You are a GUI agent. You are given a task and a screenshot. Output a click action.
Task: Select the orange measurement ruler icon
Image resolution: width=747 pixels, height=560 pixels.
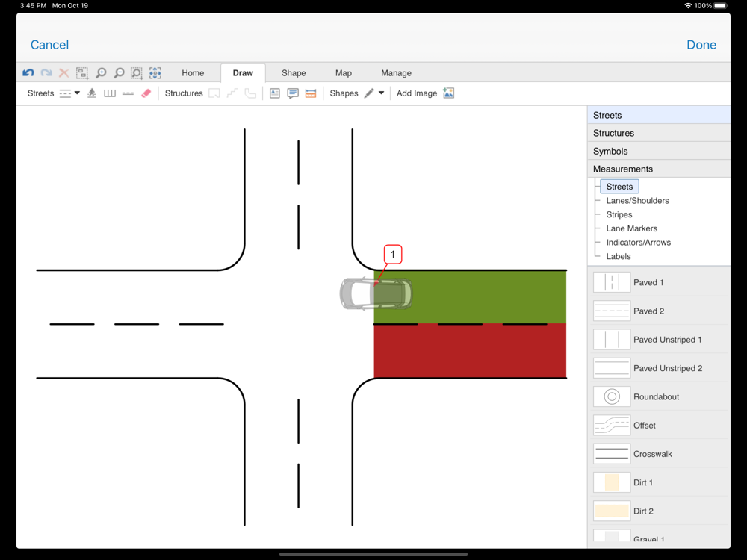pos(311,93)
